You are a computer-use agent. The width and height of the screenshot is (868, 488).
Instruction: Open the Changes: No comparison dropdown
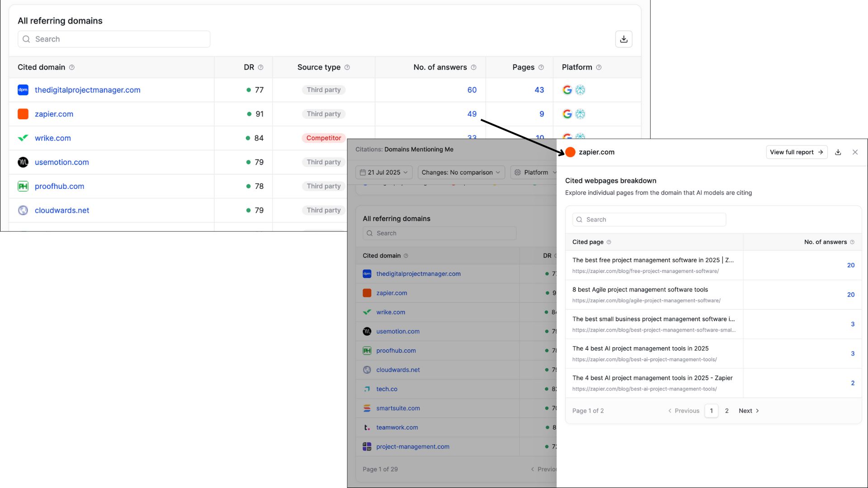tap(461, 172)
